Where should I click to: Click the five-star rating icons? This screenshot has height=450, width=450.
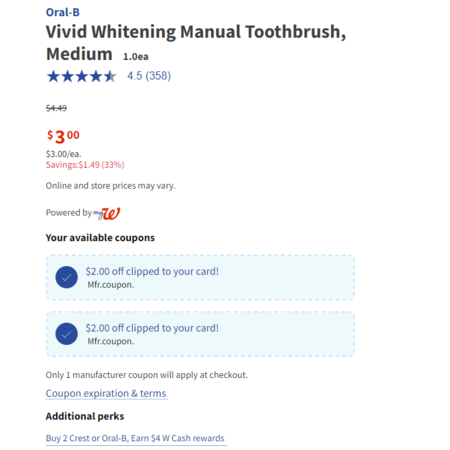[x=82, y=76]
